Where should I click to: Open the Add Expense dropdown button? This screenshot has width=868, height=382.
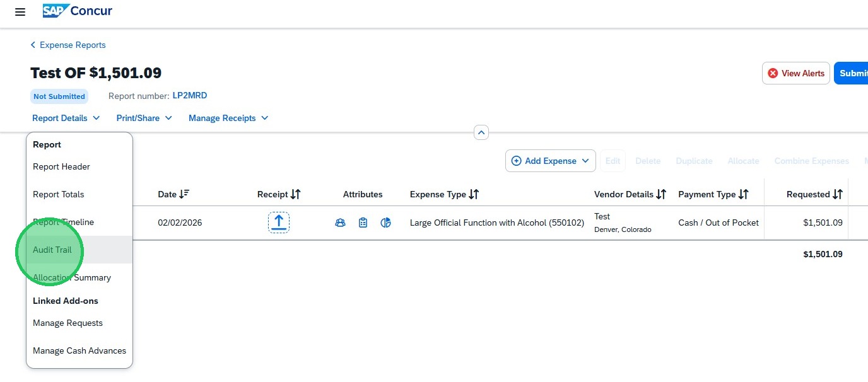click(551, 161)
